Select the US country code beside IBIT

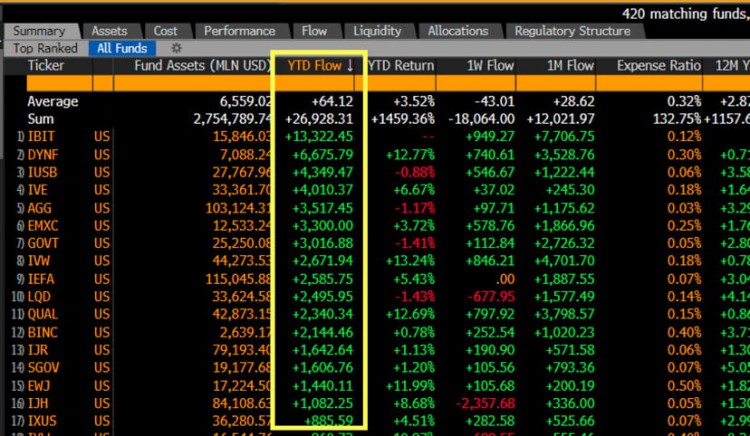click(102, 137)
